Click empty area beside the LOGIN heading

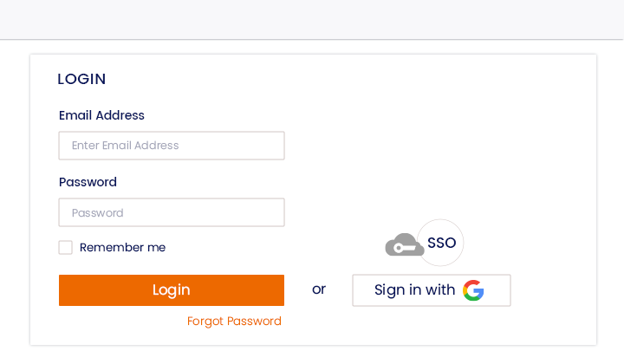click(338, 79)
